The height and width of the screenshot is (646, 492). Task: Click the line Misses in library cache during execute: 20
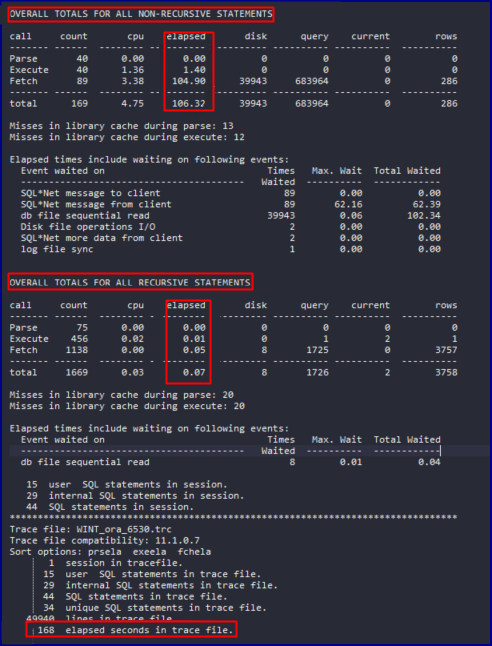coord(127,406)
